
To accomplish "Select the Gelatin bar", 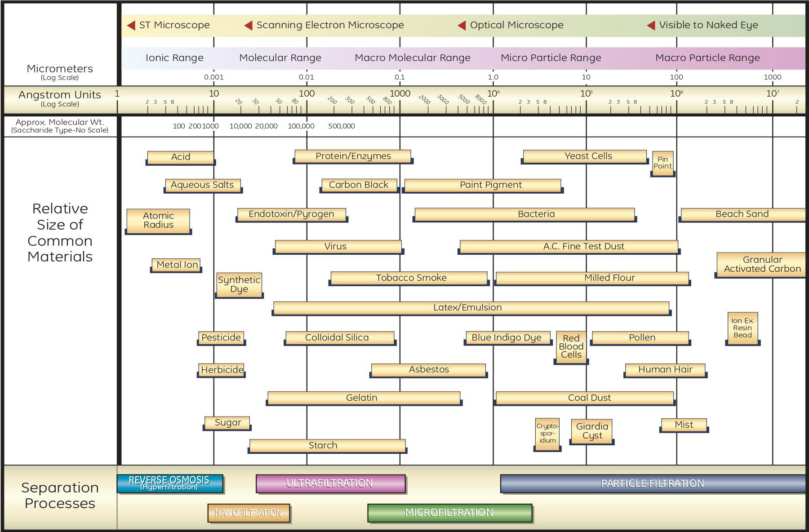I will point(364,398).
